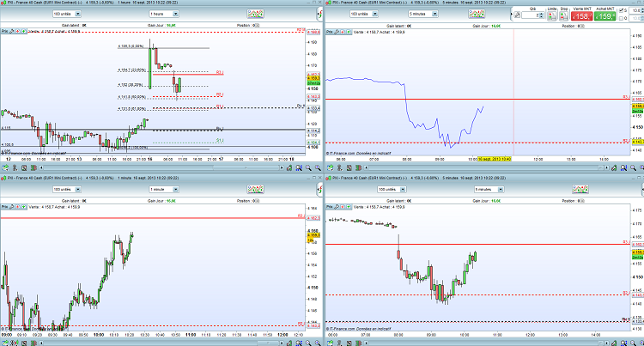Open units dropdown in bottom-right 5 minutes chart
The width and height of the screenshot is (644, 346).
tap(392, 190)
